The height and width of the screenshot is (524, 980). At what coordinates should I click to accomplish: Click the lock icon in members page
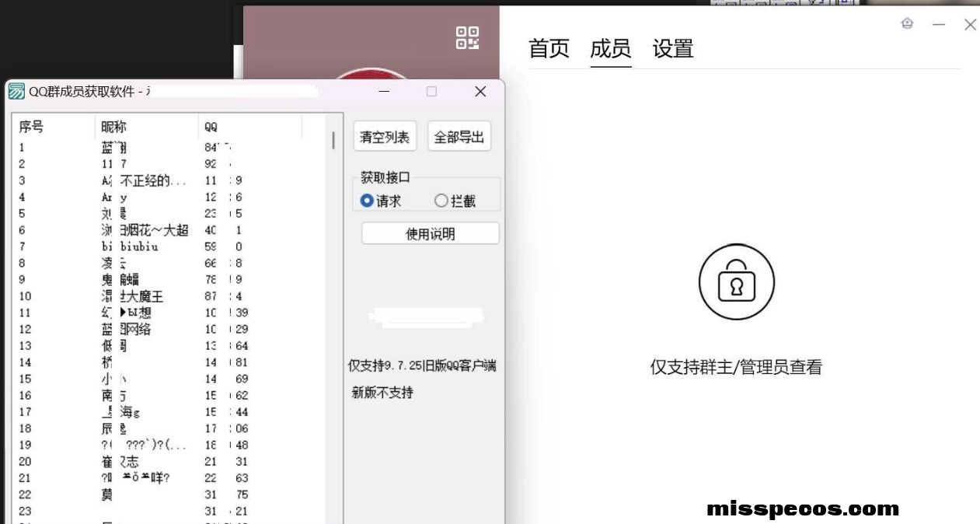click(x=736, y=281)
